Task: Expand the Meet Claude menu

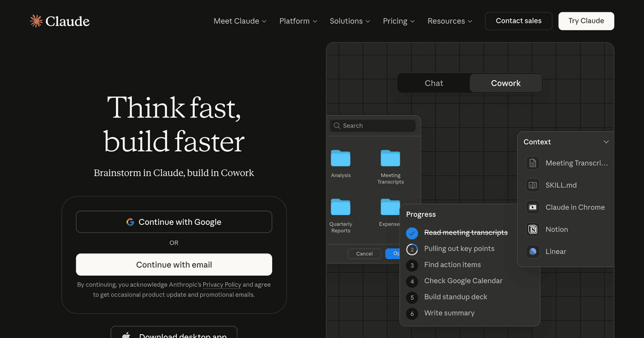Action: [240, 21]
